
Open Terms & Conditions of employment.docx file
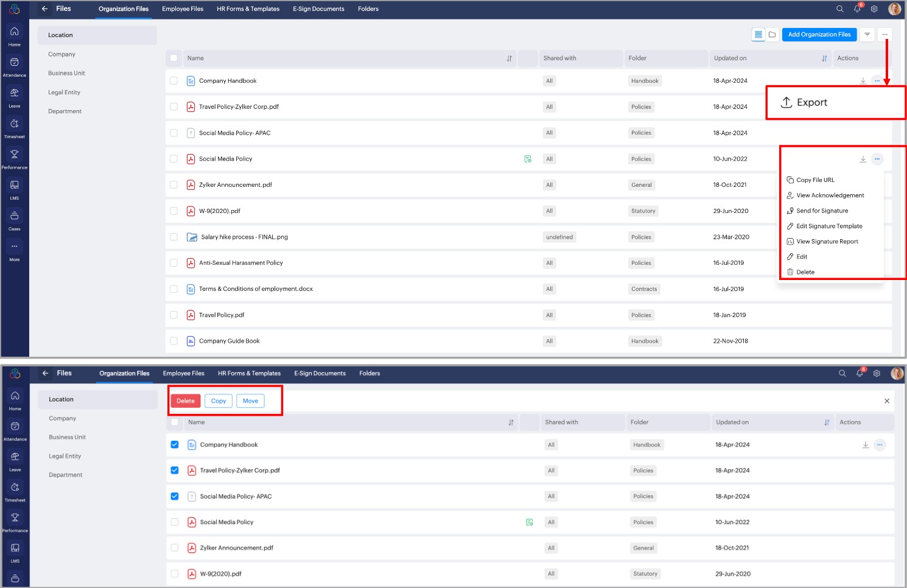point(256,289)
